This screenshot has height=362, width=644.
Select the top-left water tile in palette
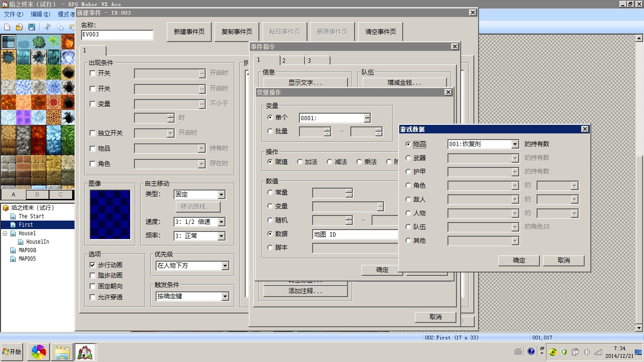click(8, 42)
